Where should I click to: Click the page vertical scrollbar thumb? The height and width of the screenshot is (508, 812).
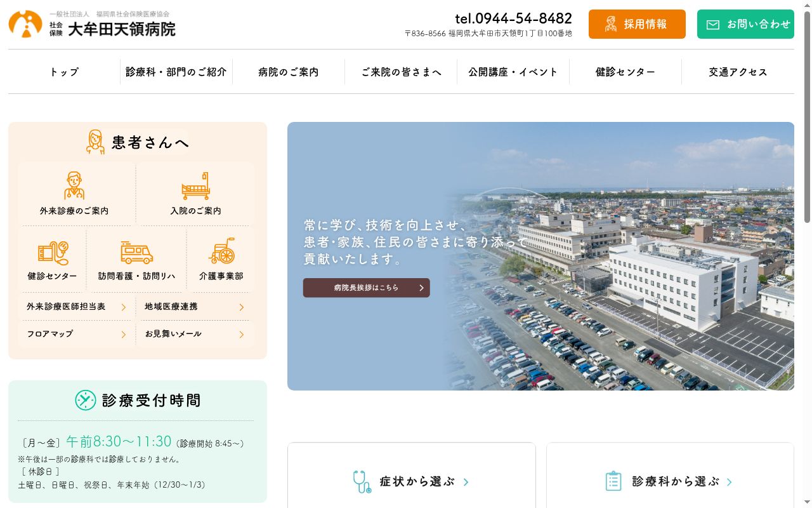(x=807, y=117)
